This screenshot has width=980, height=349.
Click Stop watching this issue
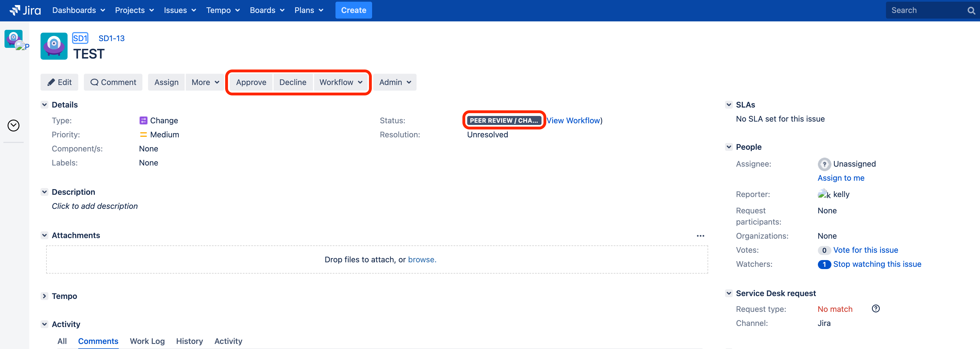[x=877, y=264]
